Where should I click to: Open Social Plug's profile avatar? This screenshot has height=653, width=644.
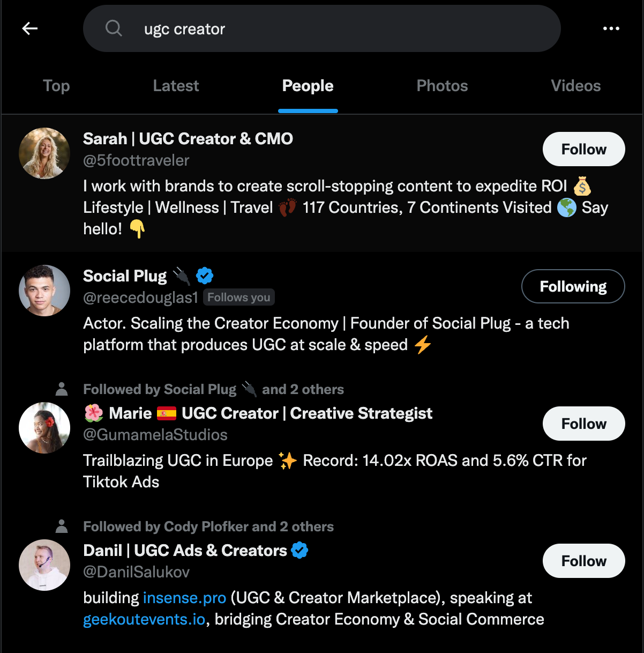(44, 291)
